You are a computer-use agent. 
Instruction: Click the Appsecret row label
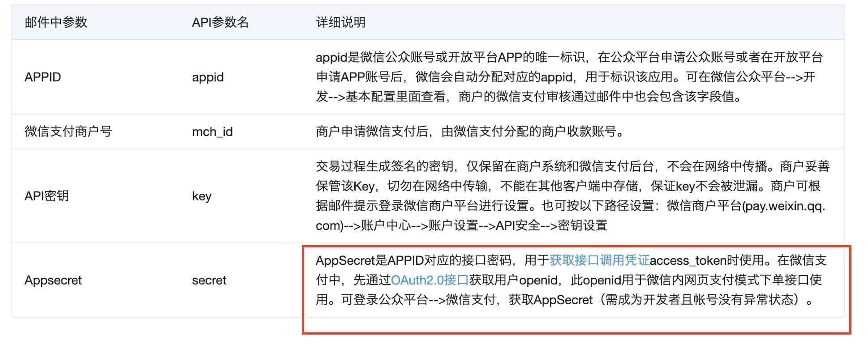(x=53, y=280)
